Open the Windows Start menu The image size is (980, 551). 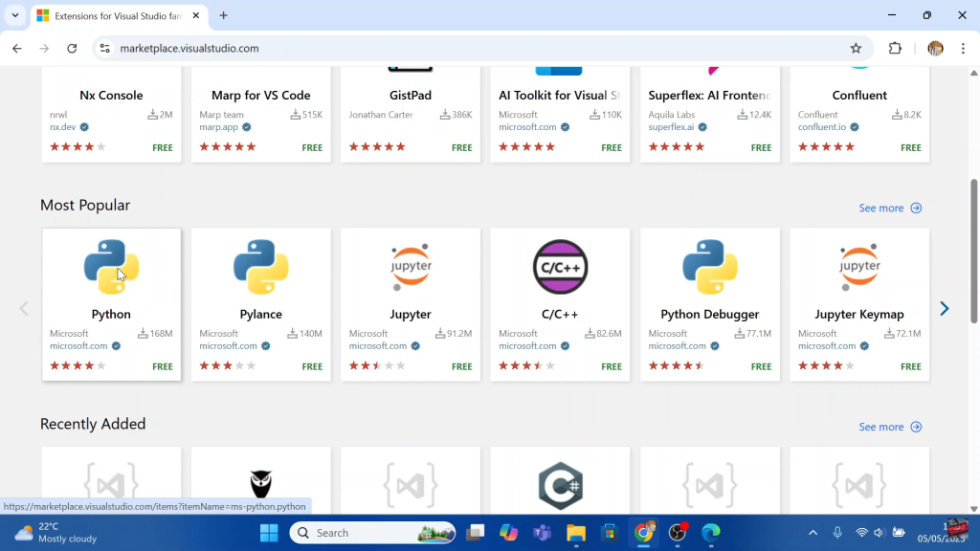tap(269, 533)
